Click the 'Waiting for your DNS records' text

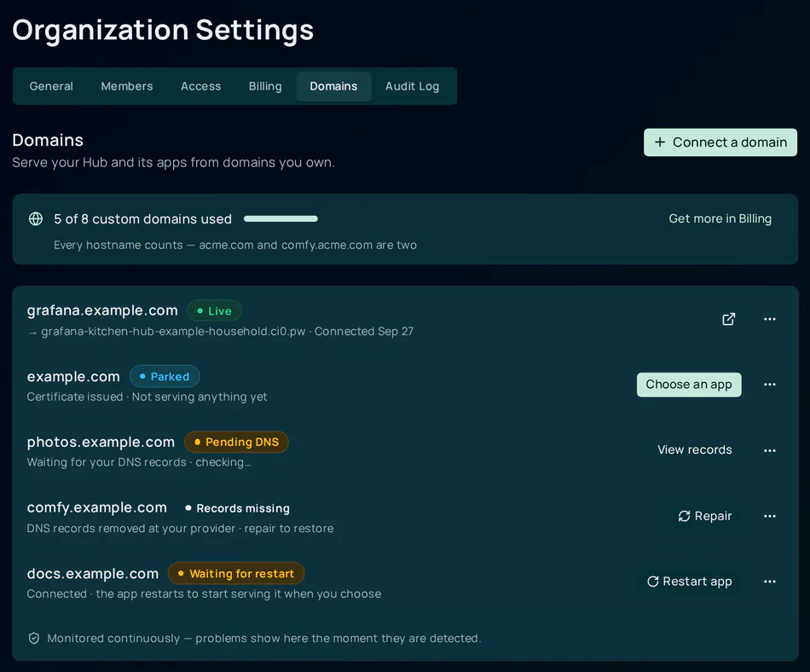pos(107,462)
